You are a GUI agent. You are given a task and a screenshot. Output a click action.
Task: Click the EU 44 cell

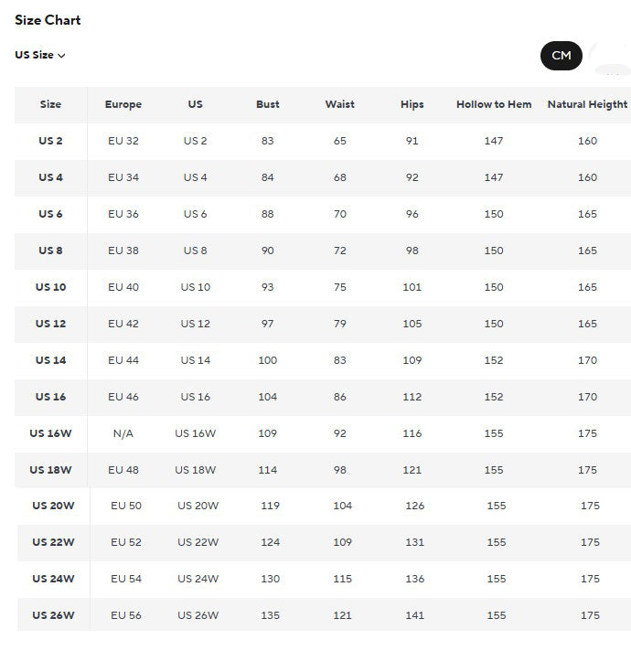[123, 360]
